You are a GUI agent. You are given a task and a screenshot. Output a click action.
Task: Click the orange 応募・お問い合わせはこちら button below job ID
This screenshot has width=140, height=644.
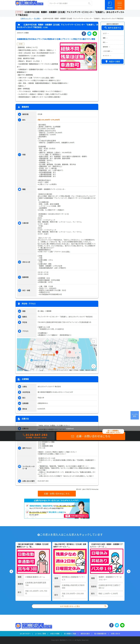(57, 494)
